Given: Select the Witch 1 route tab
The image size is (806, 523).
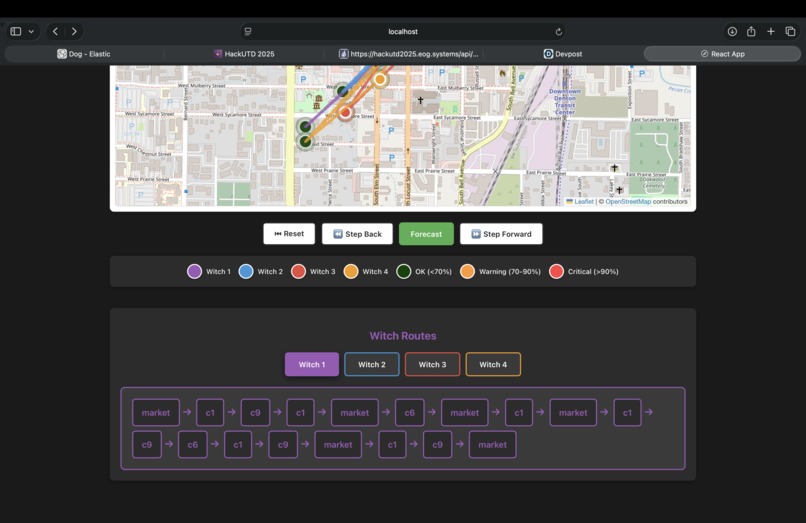Looking at the screenshot, I should click(312, 364).
